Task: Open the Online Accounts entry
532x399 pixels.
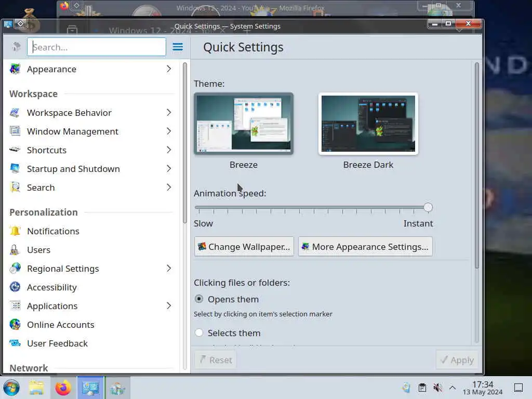Action: click(91, 324)
